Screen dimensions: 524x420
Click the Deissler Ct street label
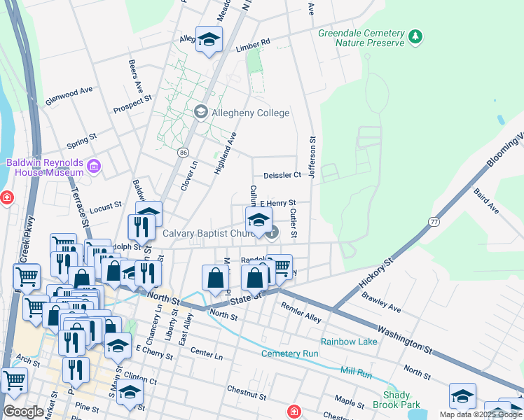point(282,175)
